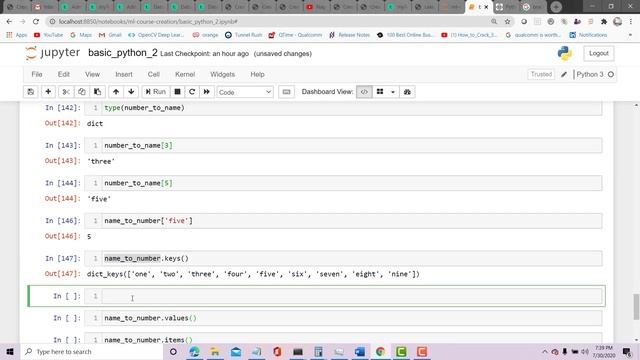Rename notebook title basic_python_2
Viewport: 640px width, 360px height.
(122, 53)
